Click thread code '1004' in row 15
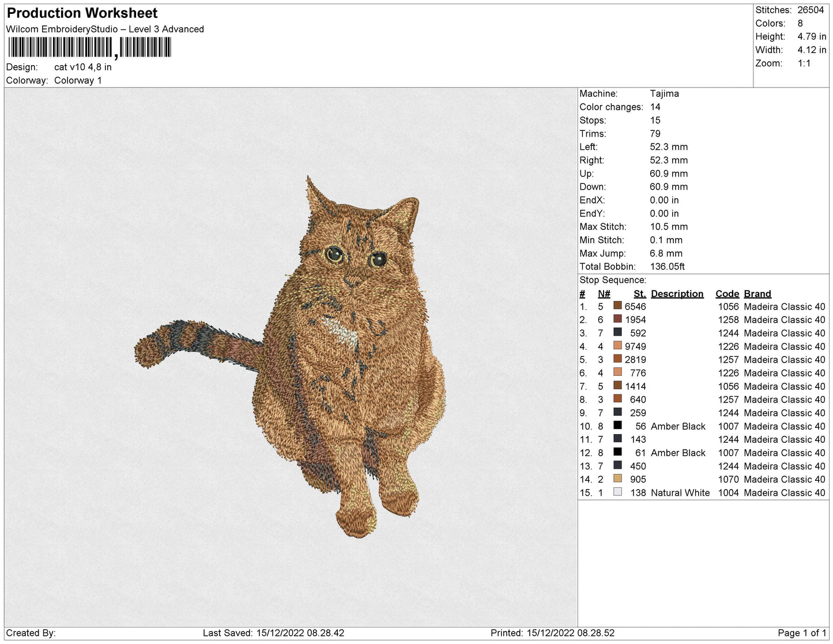The width and height of the screenshot is (833, 644). point(729,492)
